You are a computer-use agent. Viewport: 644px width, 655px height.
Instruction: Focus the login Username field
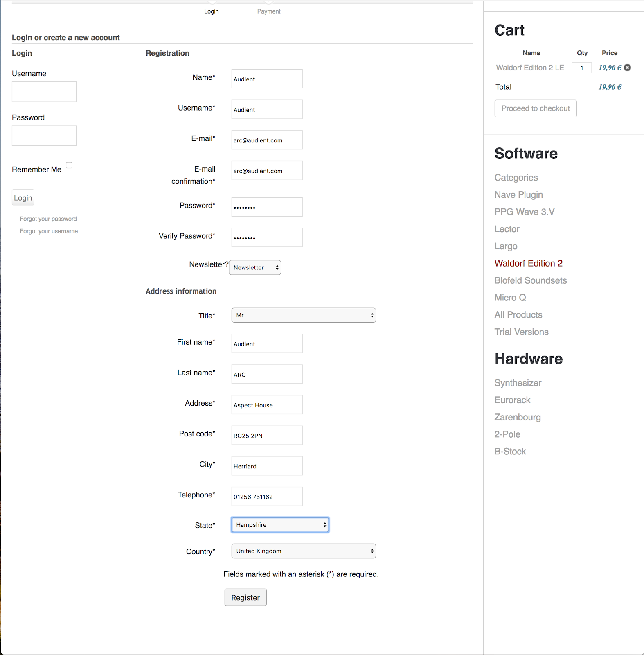[x=44, y=92]
